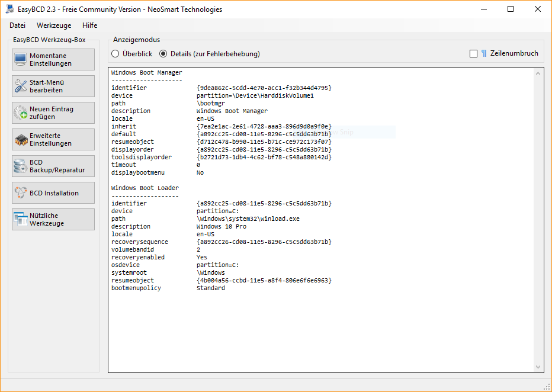
Task: Click the toolsdisplayorder GUID starting b2721d73
Action: [264, 158]
